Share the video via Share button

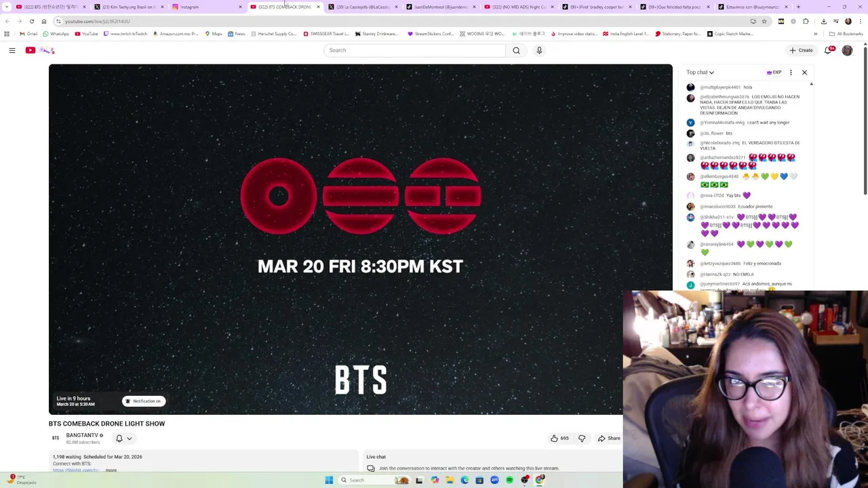point(609,439)
